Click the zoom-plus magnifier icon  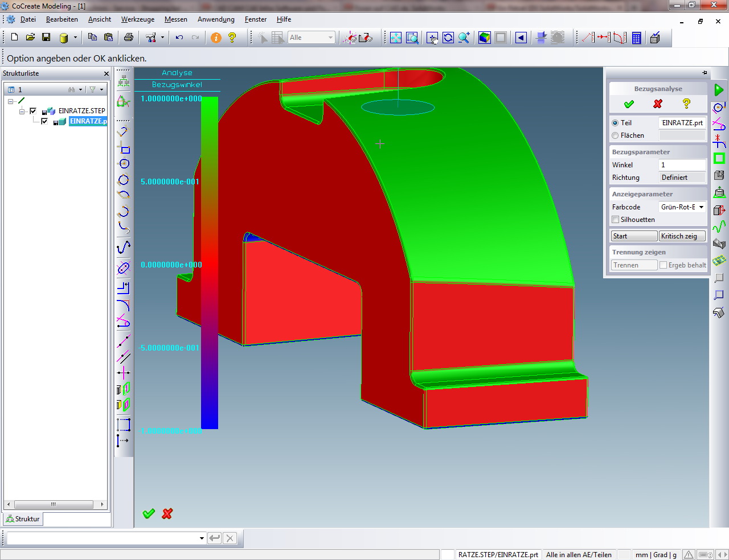pos(464,38)
